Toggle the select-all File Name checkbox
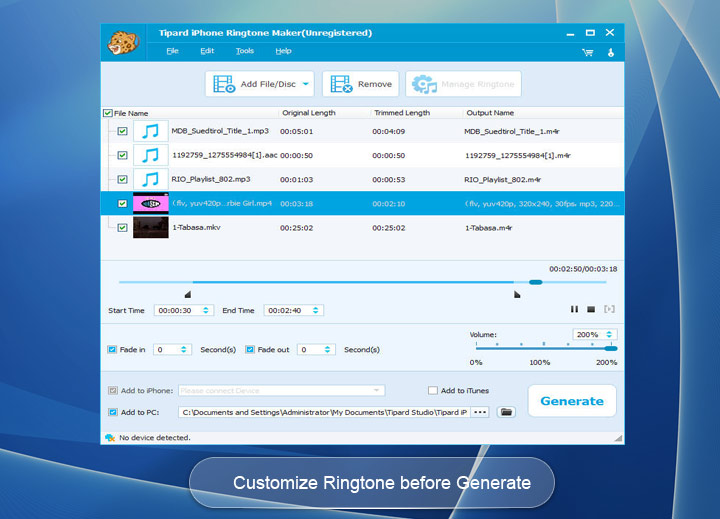Viewport: 720px width, 519px height. [108, 113]
